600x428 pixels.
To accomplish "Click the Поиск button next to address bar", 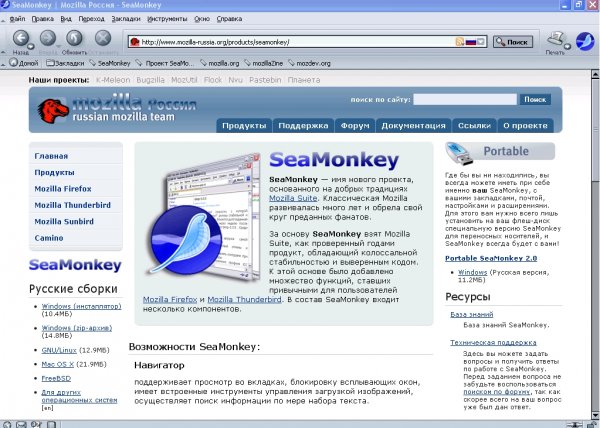I will [x=513, y=42].
